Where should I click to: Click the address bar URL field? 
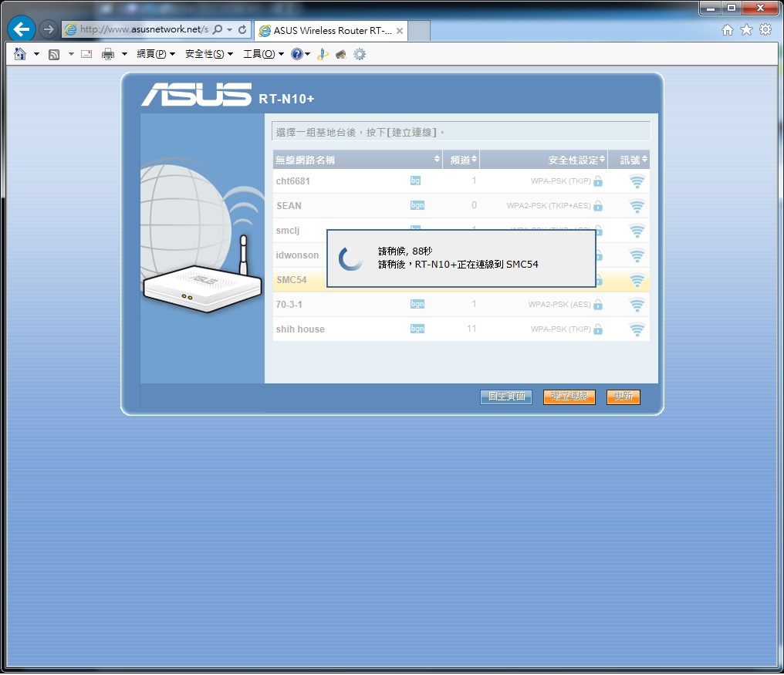point(144,29)
